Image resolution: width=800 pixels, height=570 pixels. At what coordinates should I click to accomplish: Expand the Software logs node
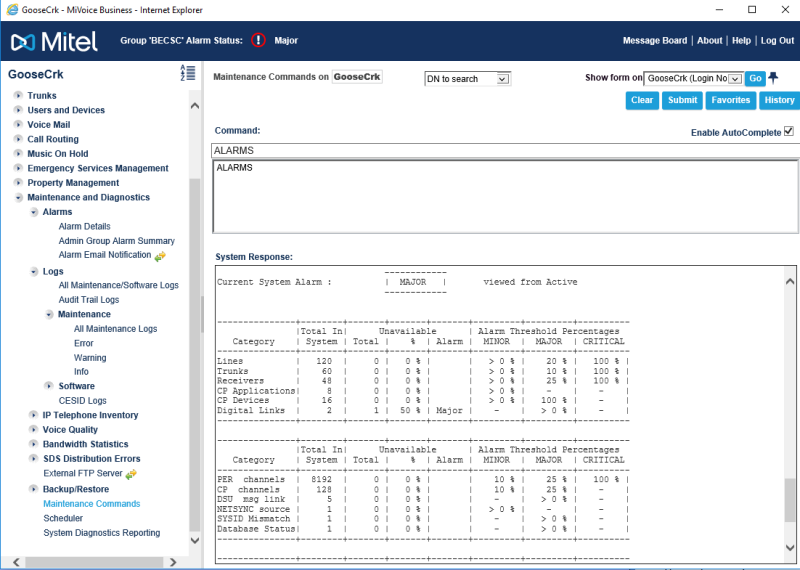49,386
